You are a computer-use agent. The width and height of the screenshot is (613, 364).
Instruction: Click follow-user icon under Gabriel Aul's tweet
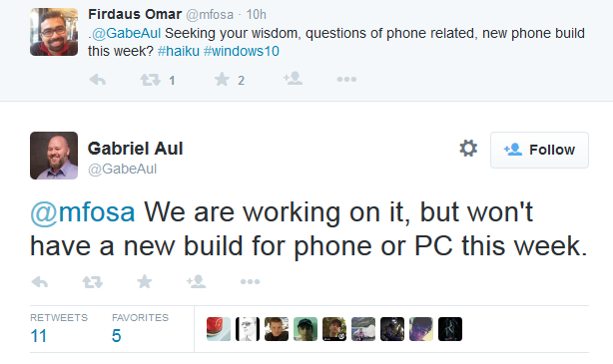pos(197,281)
